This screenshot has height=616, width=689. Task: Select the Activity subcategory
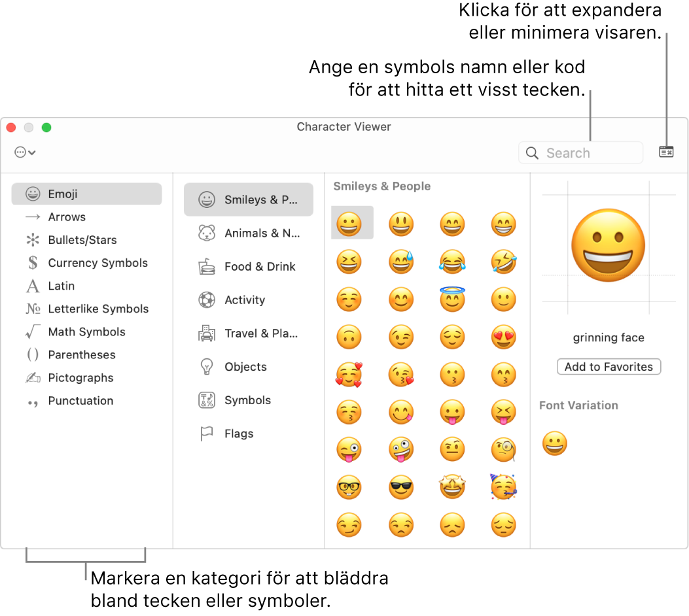coord(248,300)
